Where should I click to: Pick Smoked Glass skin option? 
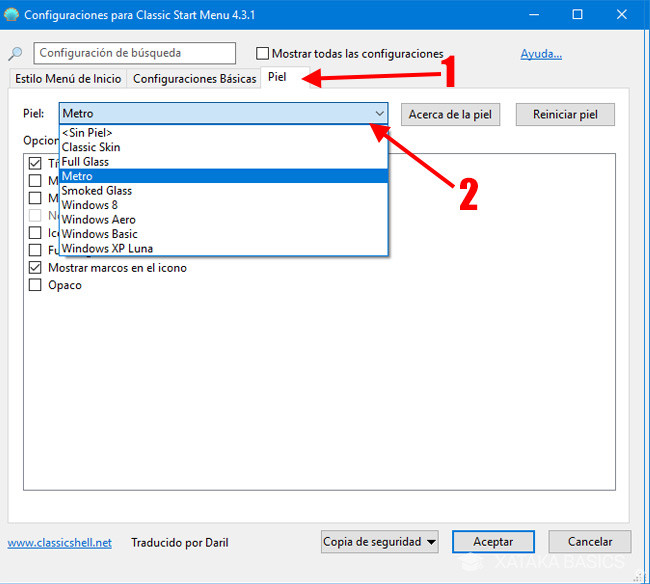pos(224,191)
